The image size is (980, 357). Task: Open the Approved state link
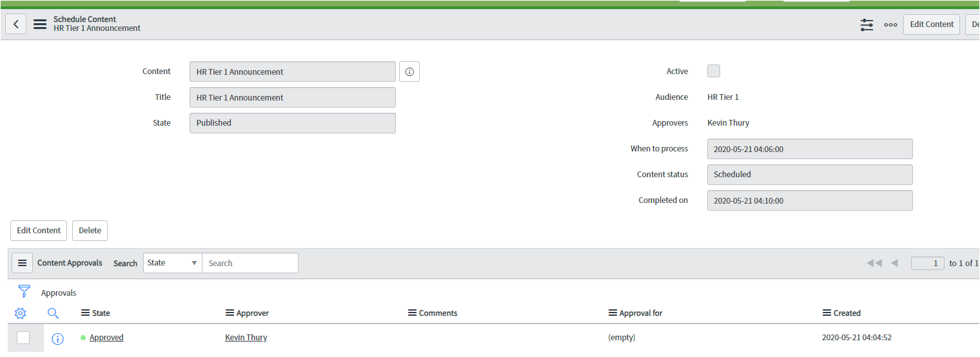coord(106,338)
